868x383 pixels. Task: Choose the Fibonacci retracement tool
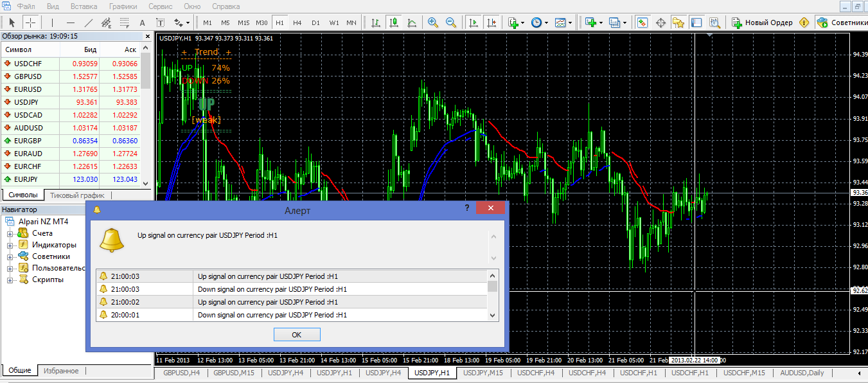(125, 22)
